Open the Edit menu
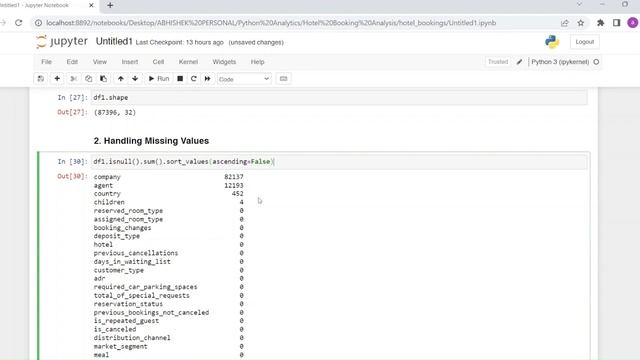The width and height of the screenshot is (640, 360). tap(72, 62)
